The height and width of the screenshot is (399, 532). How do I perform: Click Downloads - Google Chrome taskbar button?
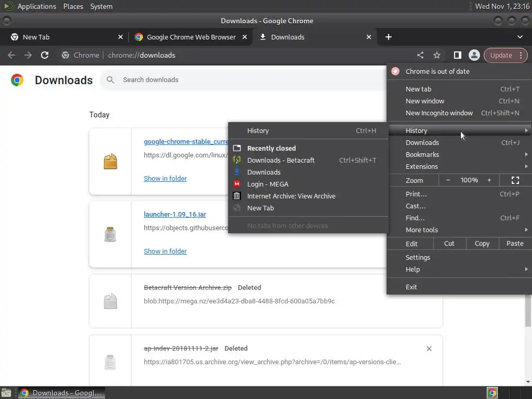tap(61, 393)
